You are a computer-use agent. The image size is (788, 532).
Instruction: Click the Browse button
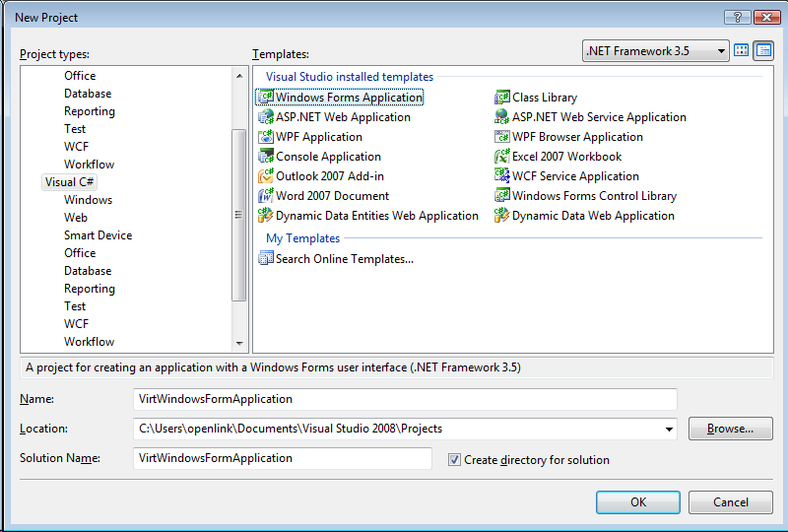730,429
